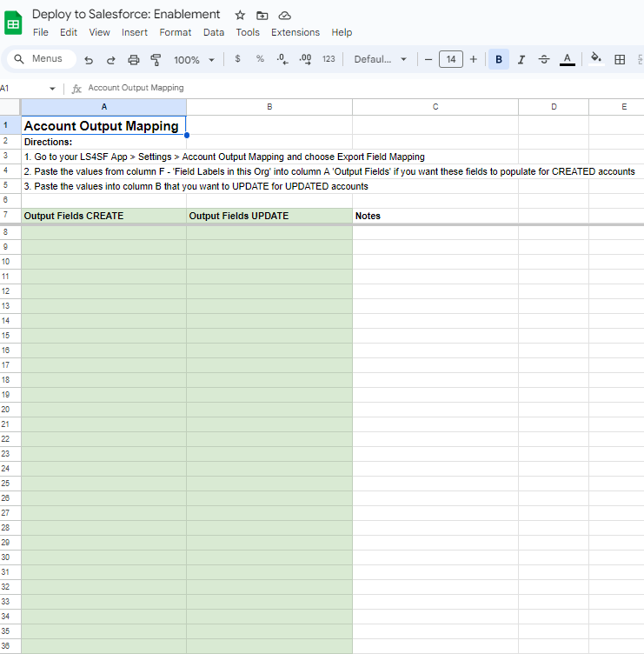Select column B header

269,107
